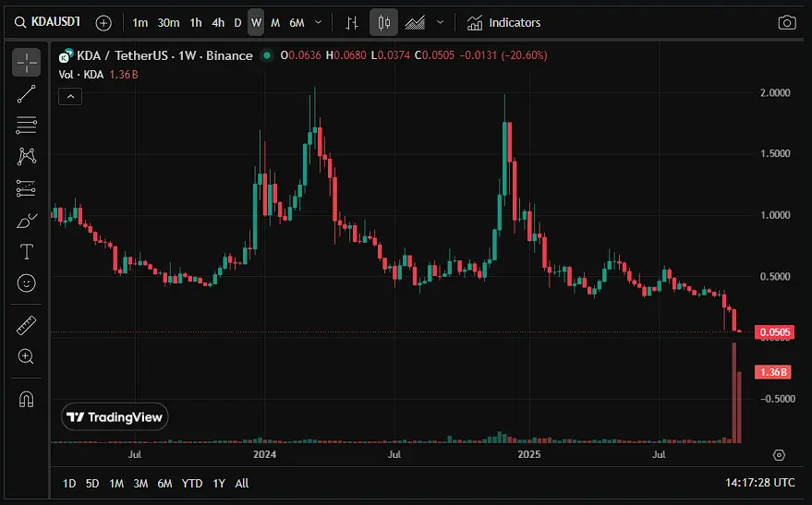Select the weekly W timeframe

coord(256,23)
